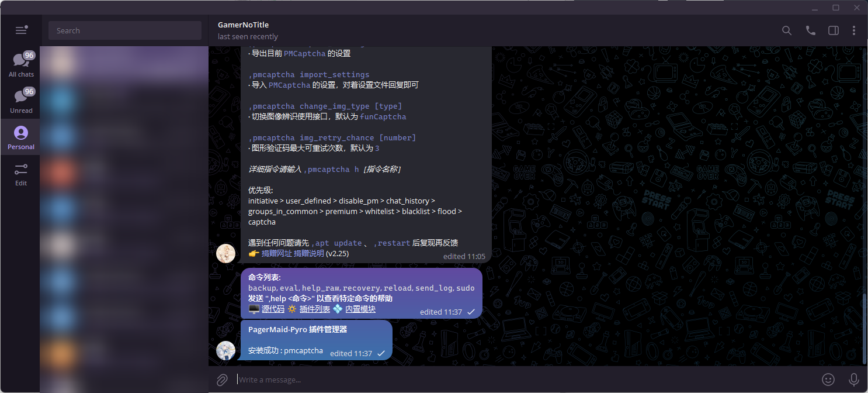The height and width of the screenshot is (393, 868).
Task: Switch to the All chats folder
Action: point(21,64)
